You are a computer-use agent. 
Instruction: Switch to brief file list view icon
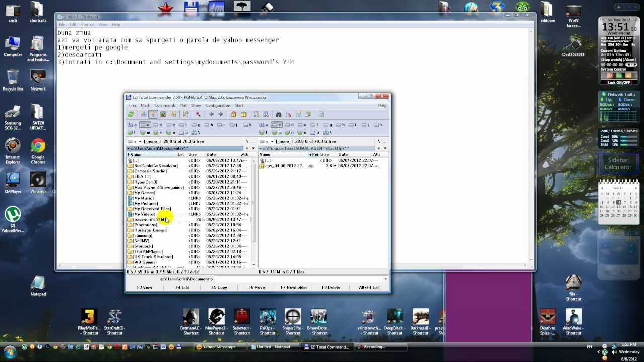pos(144,114)
